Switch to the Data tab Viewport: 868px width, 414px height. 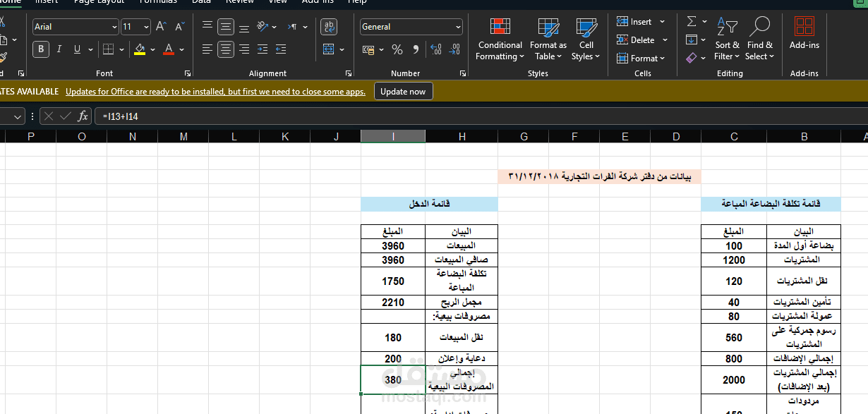201,2
